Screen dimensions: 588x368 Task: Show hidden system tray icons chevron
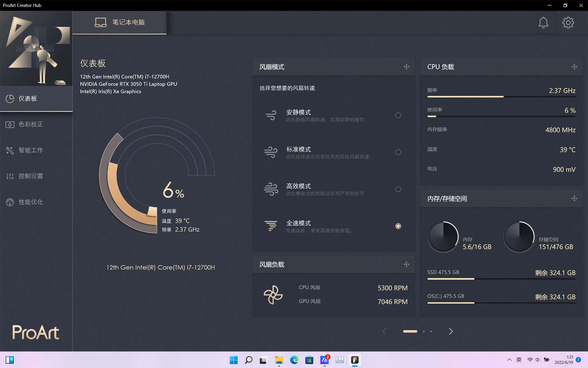click(509, 360)
